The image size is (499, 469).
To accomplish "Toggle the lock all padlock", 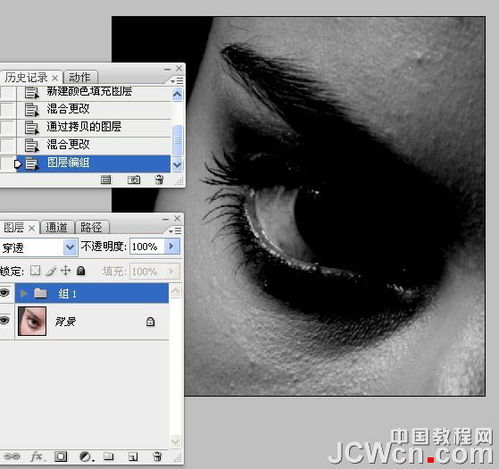I will [81, 270].
